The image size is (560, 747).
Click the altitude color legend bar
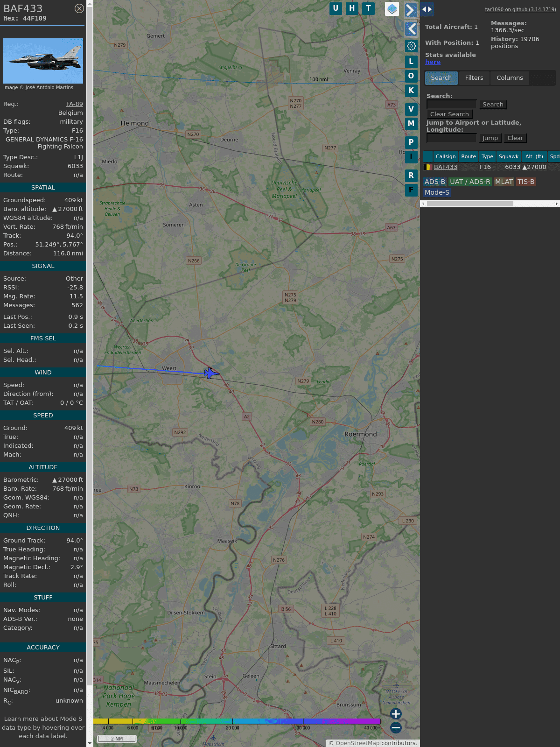tap(237, 721)
